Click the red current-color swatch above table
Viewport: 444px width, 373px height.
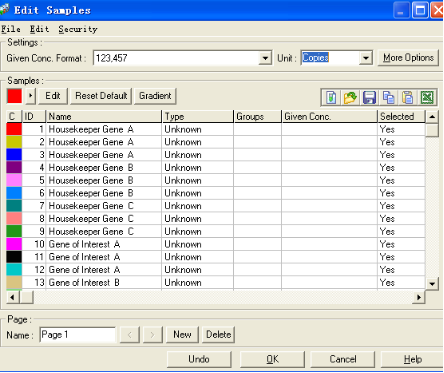click(x=15, y=96)
